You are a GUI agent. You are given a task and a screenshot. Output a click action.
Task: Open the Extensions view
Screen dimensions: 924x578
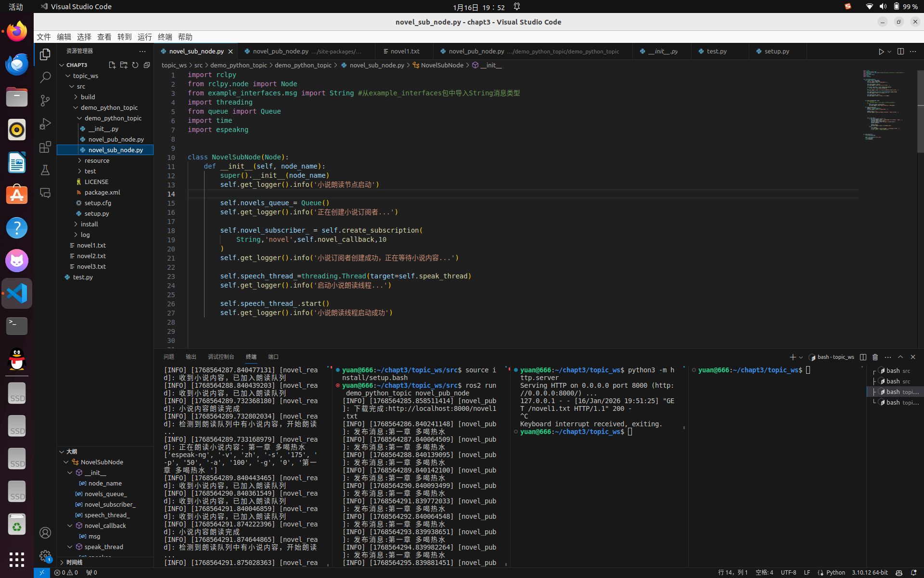pyautogui.click(x=45, y=147)
